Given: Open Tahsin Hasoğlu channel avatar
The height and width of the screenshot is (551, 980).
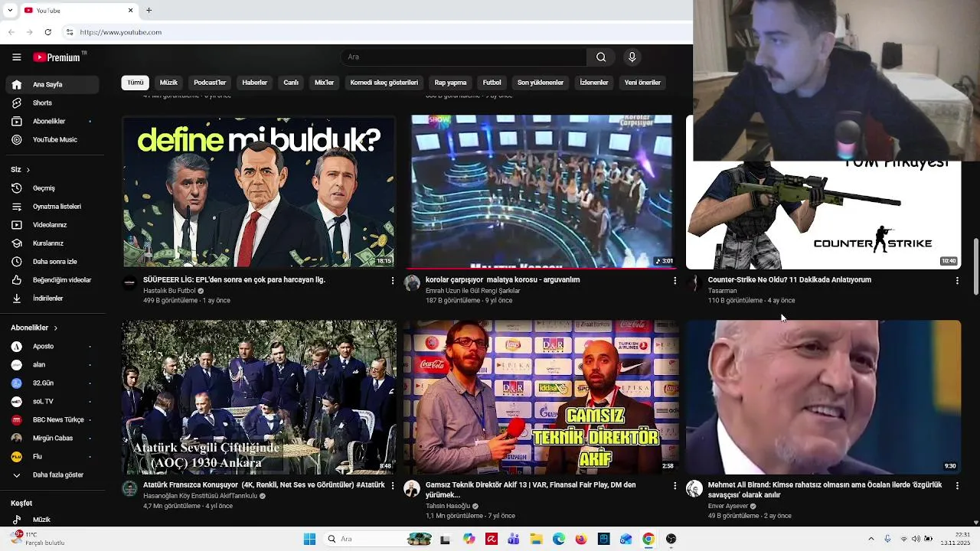Looking at the screenshot, I should (412, 488).
